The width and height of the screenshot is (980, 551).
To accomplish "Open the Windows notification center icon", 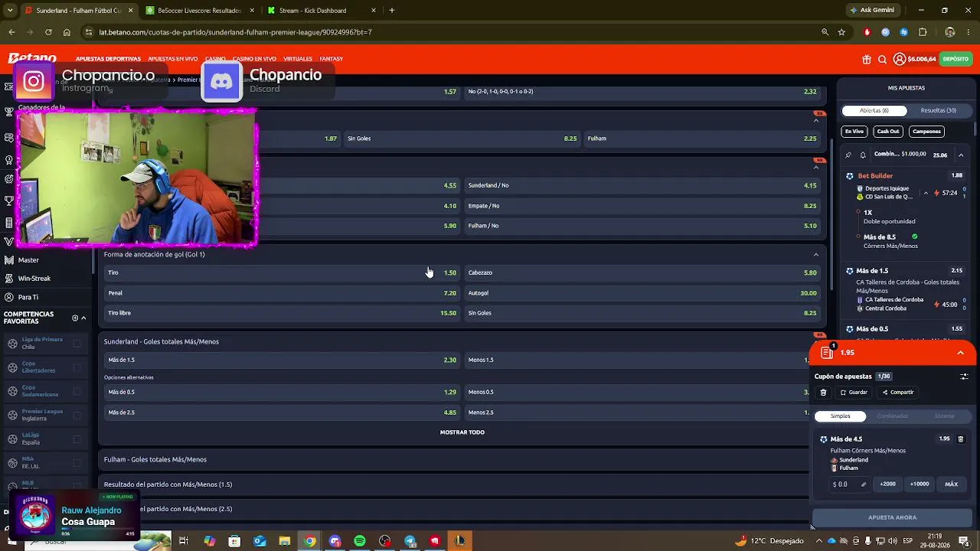I will click(x=964, y=541).
